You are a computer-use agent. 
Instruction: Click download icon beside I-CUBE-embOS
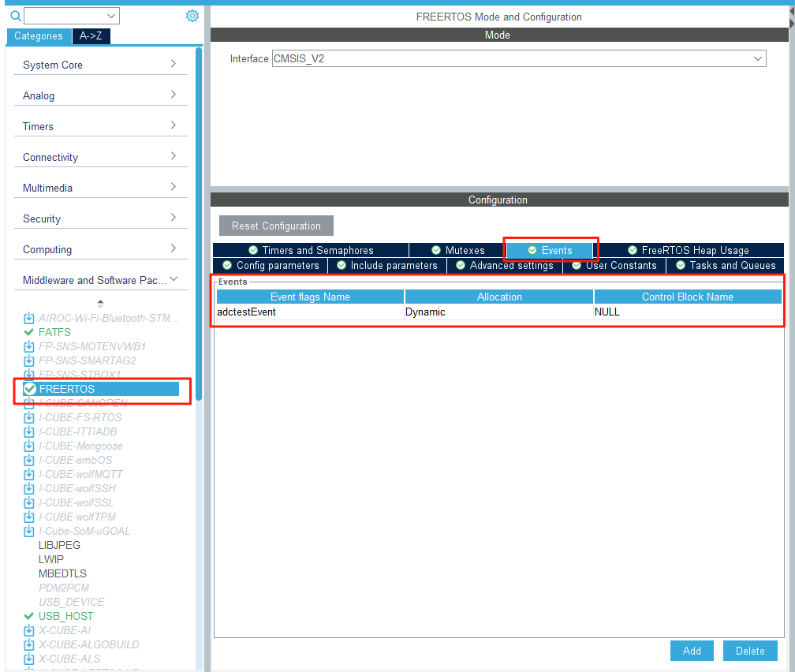(29, 461)
